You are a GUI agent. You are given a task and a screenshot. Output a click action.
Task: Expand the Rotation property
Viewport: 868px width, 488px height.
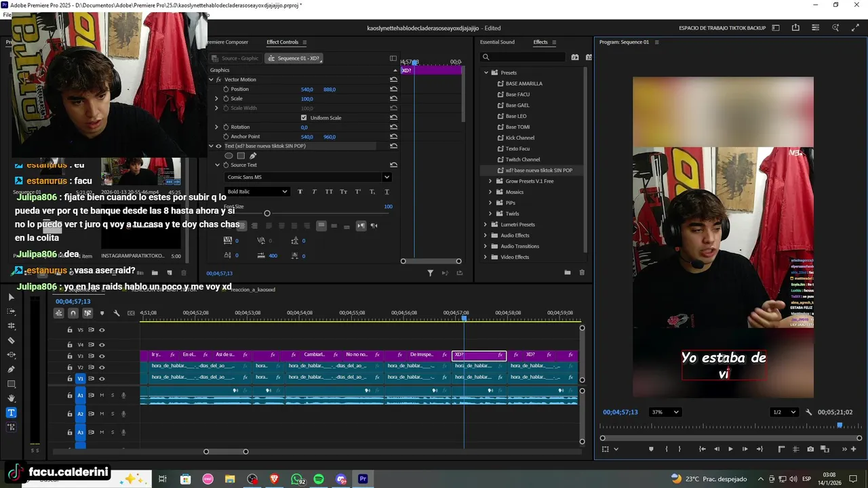(x=217, y=127)
